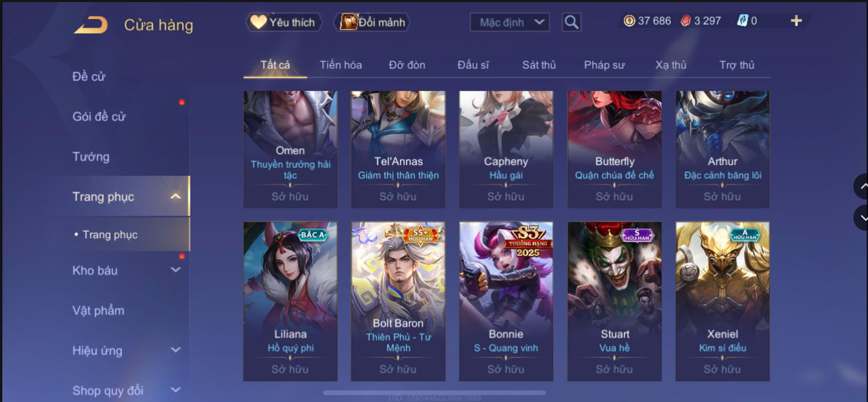868x402 pixels.
Task: Open search with the magnifier icon
Action: click(571, 22)
